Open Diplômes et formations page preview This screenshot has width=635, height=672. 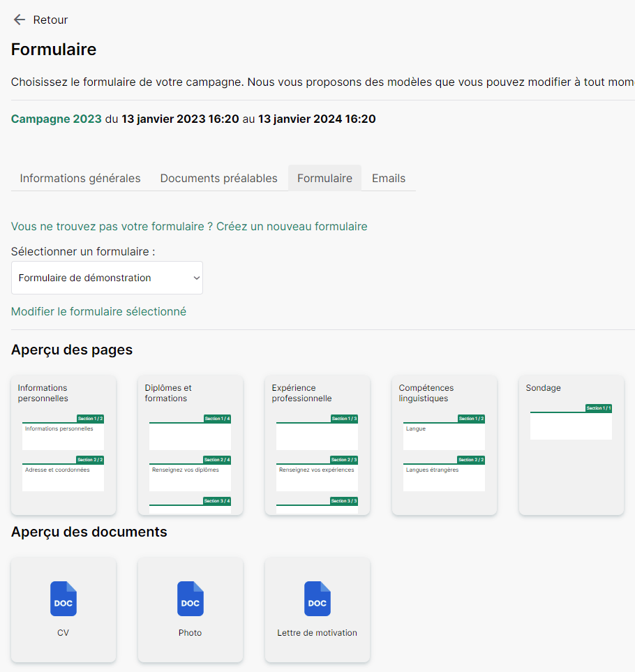pos(190,445)
